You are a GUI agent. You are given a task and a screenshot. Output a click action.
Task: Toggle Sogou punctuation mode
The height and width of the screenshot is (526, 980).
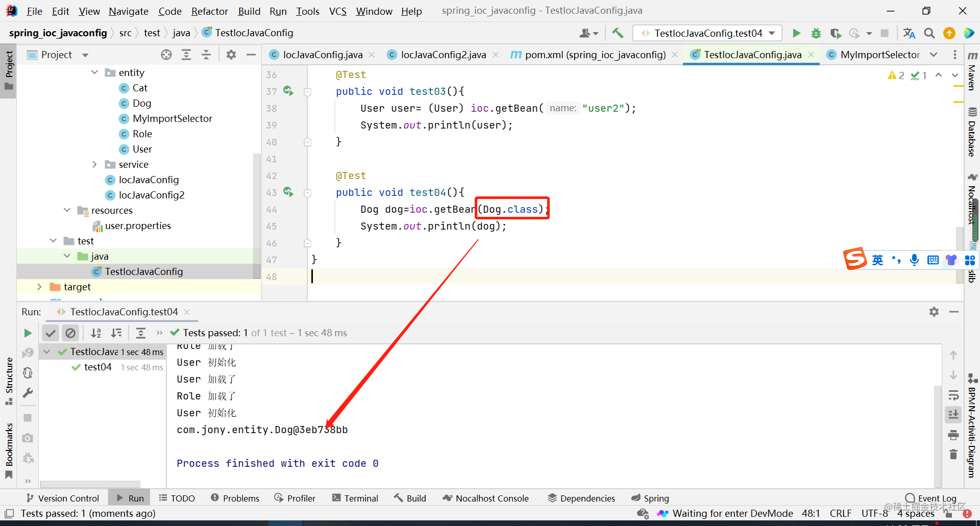[896, 260]
